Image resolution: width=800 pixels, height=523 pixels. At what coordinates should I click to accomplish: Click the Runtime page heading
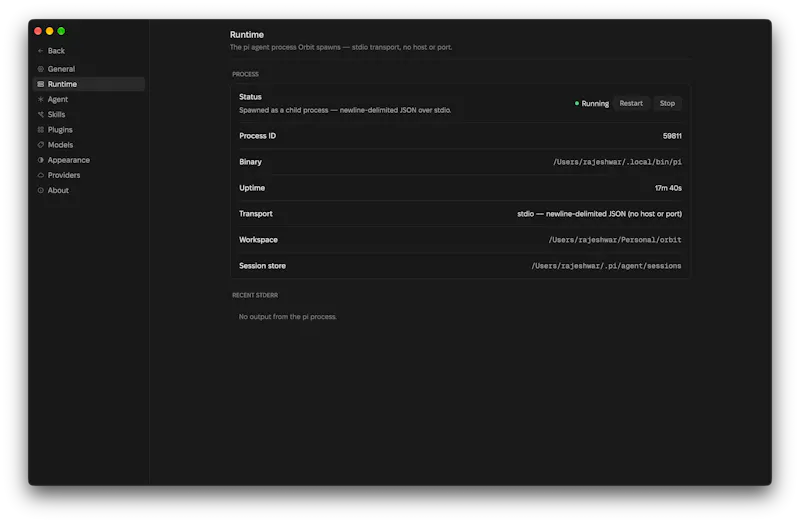tap(246, 35)
